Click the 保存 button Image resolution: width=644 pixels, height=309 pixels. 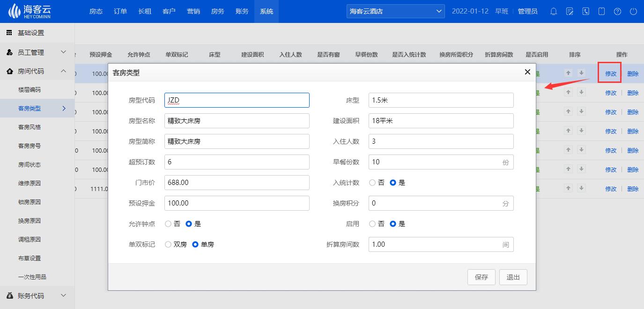[481, 277]
